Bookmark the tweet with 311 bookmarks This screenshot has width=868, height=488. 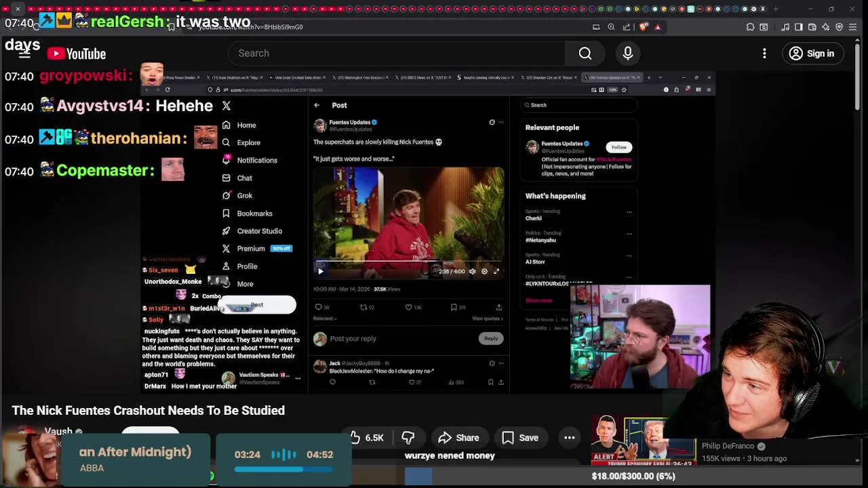coord(458,307)
